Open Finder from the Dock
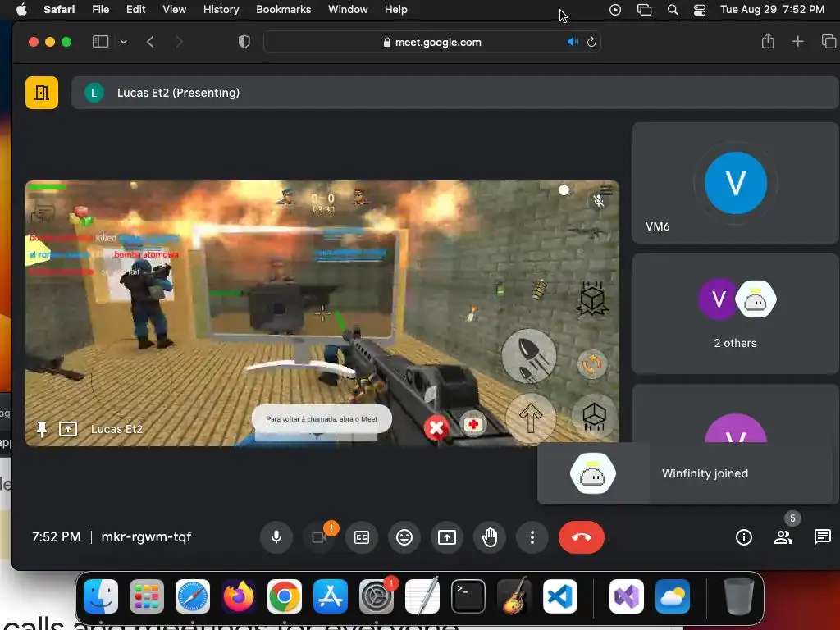The width and height of the screenshot is (840, 630). 101,596
